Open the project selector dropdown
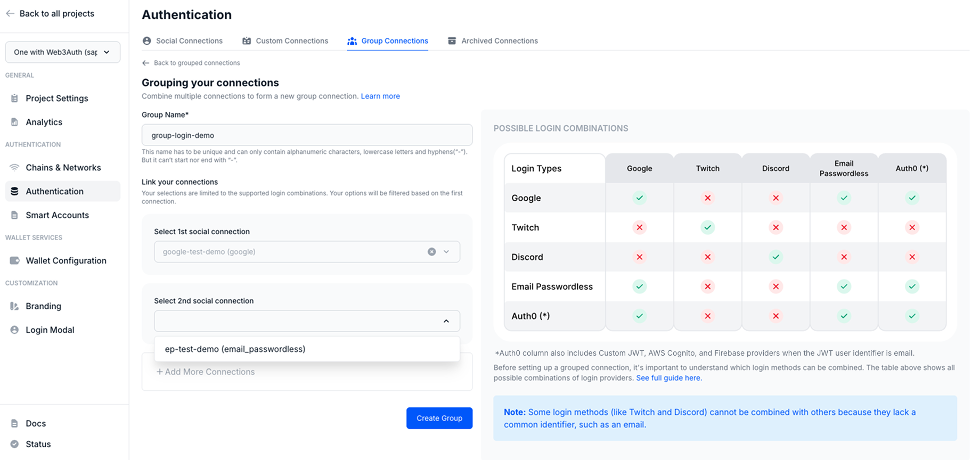 [62, 52]
